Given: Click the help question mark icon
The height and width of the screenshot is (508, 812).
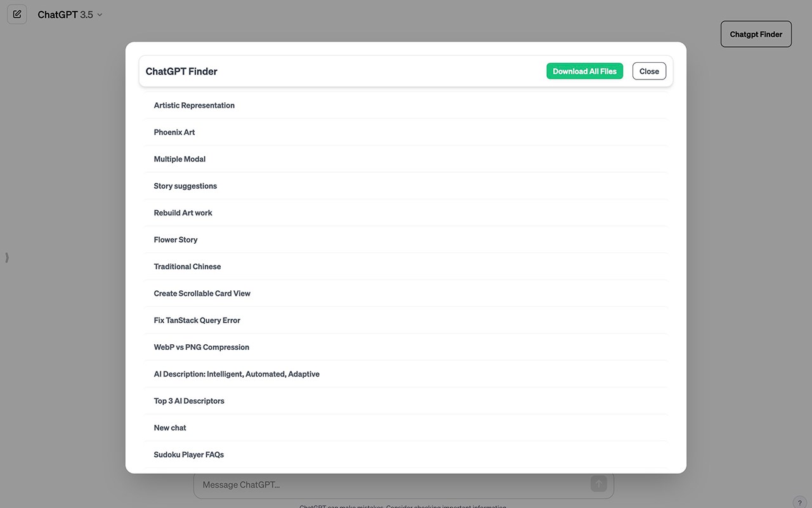Looking at the screenshot, I should coord(799,502).
